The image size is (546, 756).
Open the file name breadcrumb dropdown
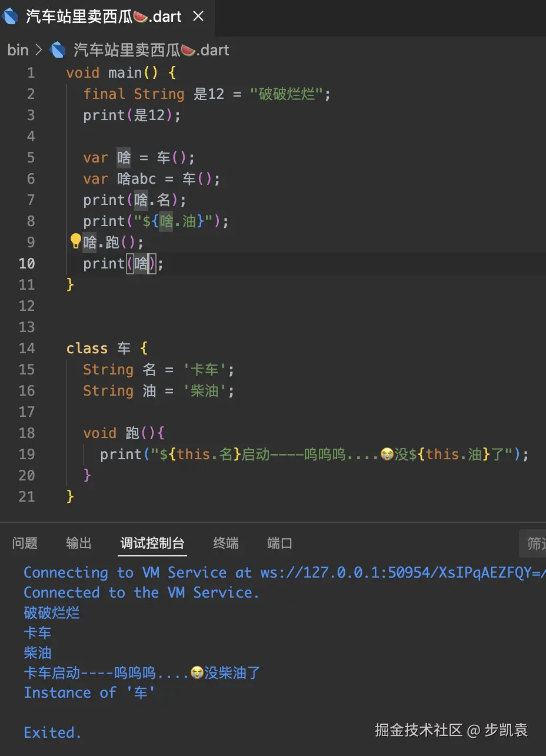click(150, 49)
